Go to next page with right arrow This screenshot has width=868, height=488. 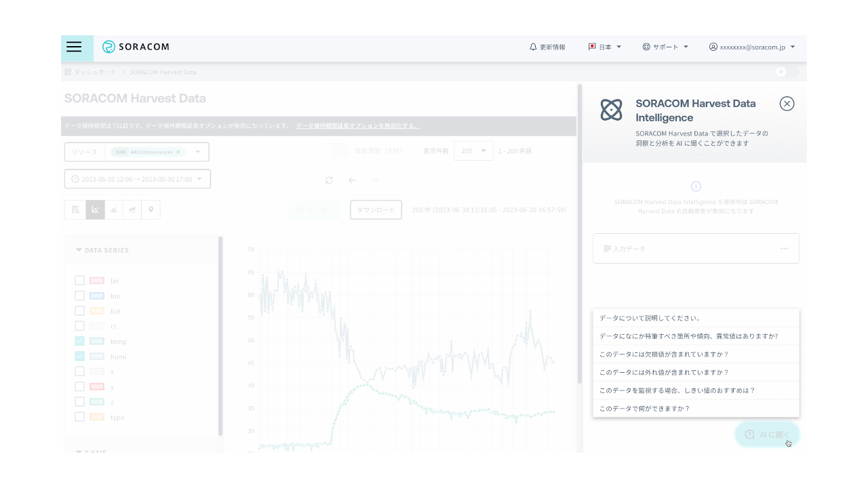coord(375,180)
